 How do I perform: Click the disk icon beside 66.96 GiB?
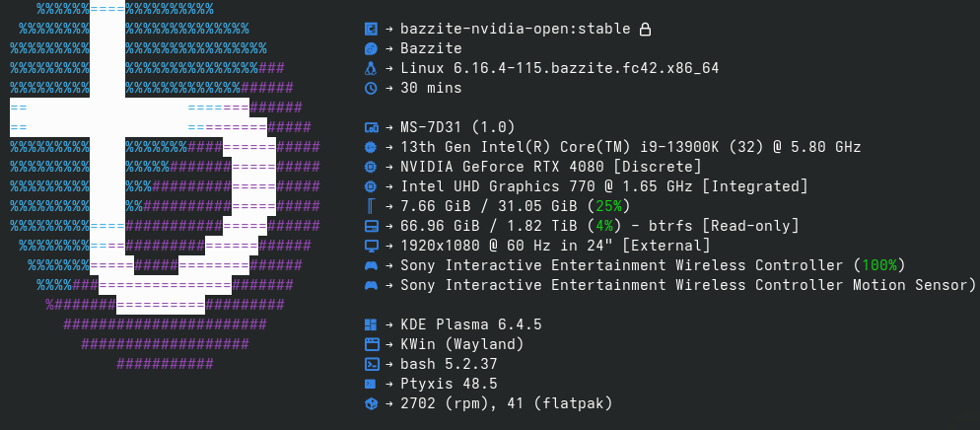tap(371, 226)
